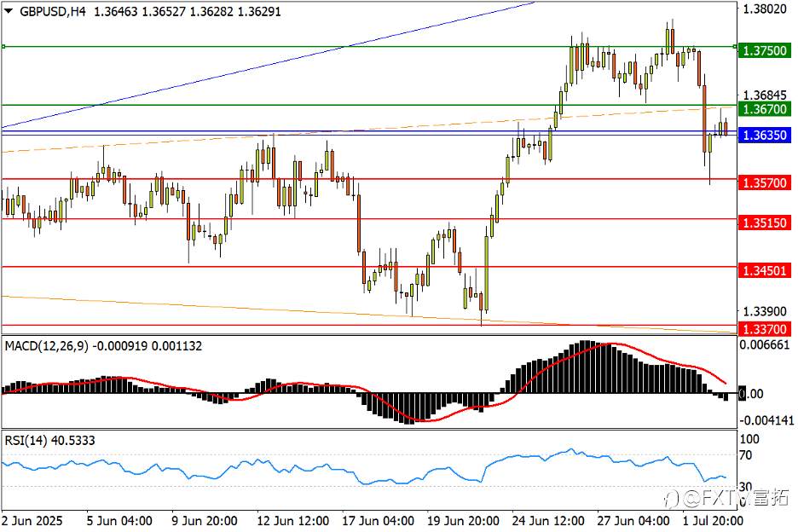This screenshot has height=532, width=798.
Task: Click the 12 Jun 12:00 time label
Action: tap(292, 521)
